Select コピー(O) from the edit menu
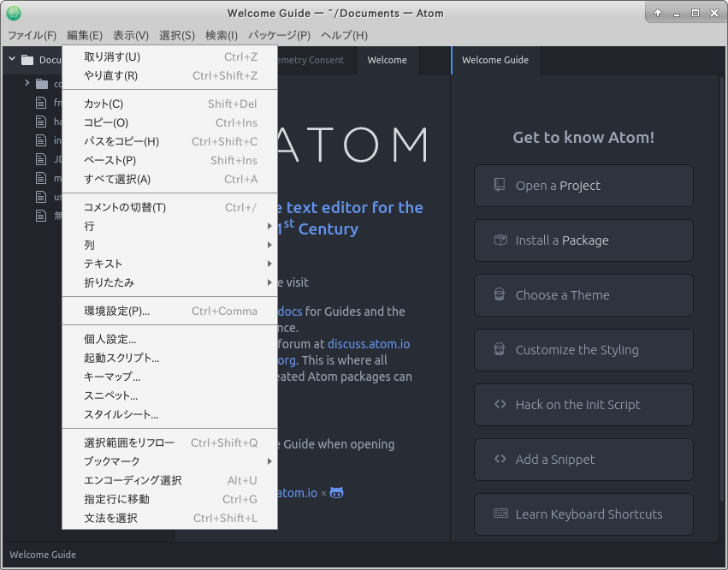The image size is (728, 570). tap(169, 122)
